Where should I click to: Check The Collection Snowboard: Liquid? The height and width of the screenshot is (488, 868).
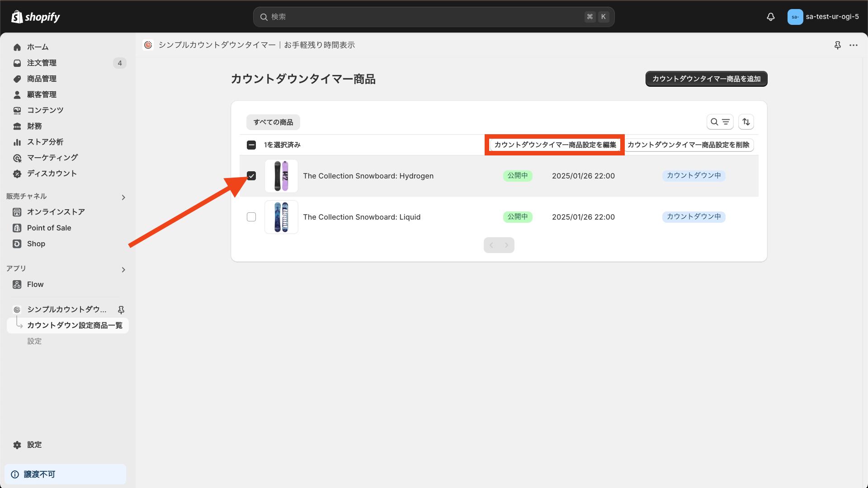pos(251,217)
